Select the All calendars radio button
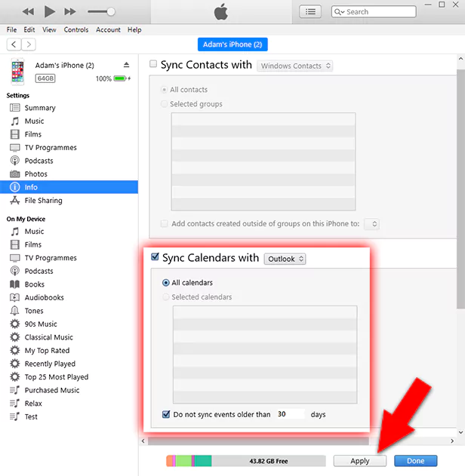 coord(166,283)
